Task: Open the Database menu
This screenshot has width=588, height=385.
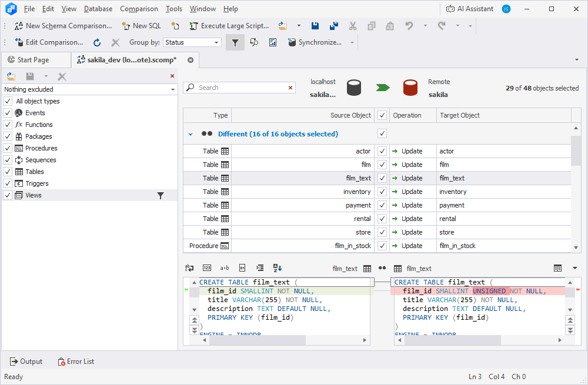Action: [98, 8]
